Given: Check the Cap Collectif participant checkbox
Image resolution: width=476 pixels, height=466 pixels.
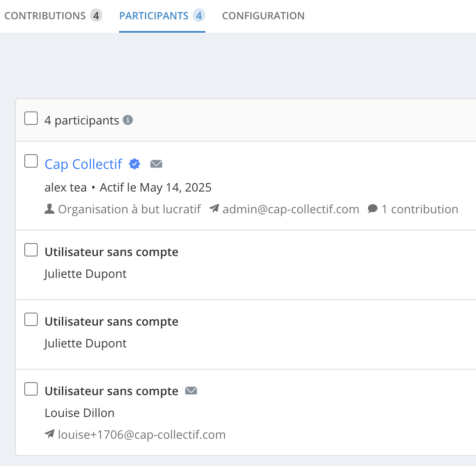Looking at the screenshot, I should pos(31,161).
